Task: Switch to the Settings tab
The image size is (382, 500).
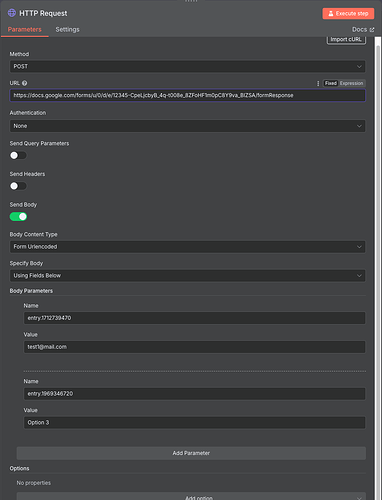Action: coord(67,30)
